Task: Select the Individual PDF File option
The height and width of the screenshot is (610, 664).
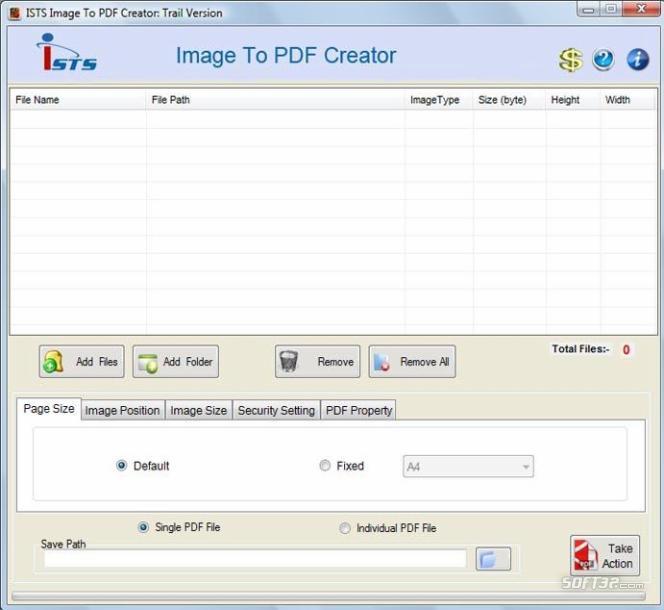Action: tap(345, 528)
